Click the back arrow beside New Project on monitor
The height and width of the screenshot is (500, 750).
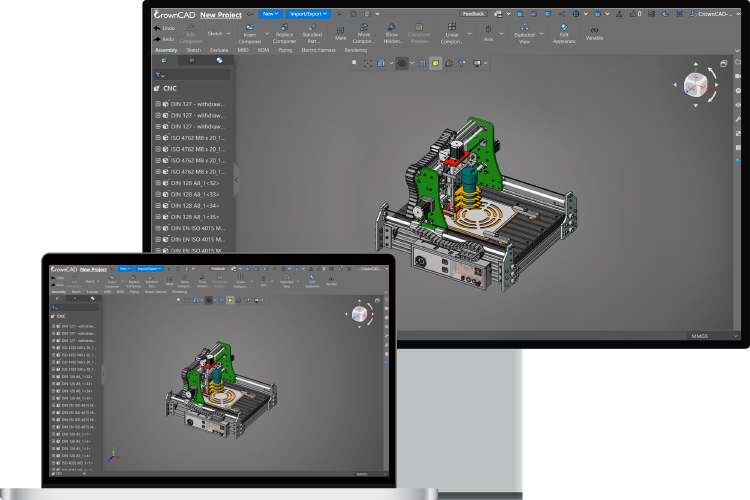(250, 14)
